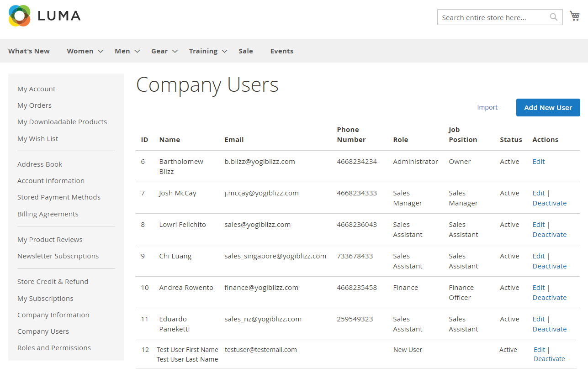This screenshot has width=588, height=373.
Task: Expand the Training menu chevron
Action: pyautogui.click(x=224, y=51)
